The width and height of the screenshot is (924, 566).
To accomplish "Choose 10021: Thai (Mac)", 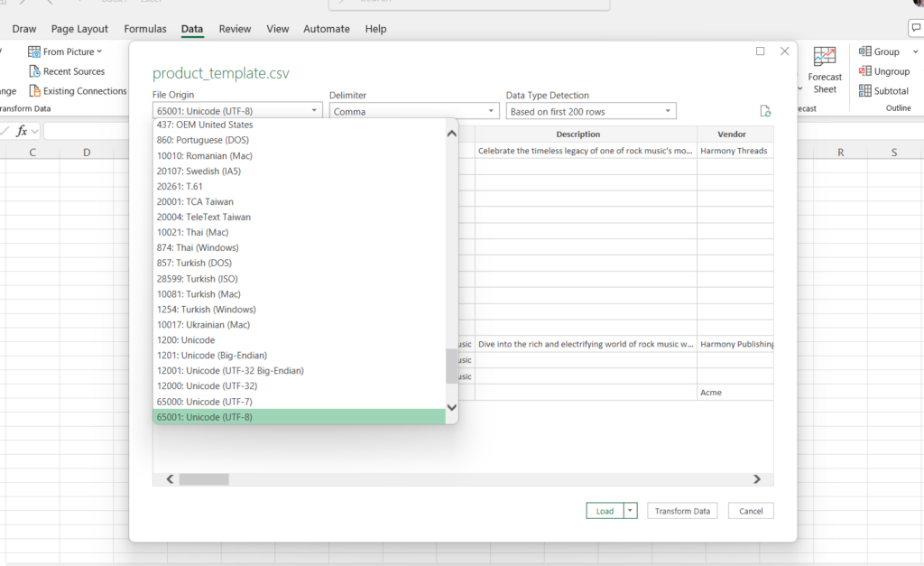I will tap(300, 232).
